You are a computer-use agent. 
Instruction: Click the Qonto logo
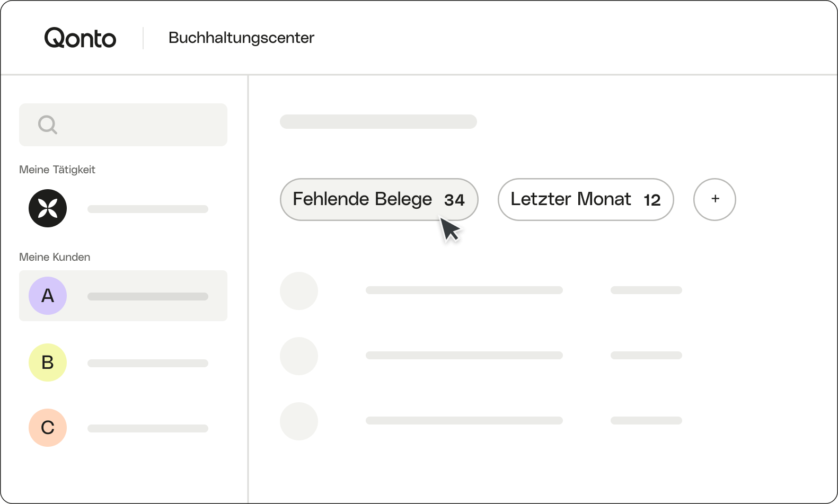[x=80, y=38]
